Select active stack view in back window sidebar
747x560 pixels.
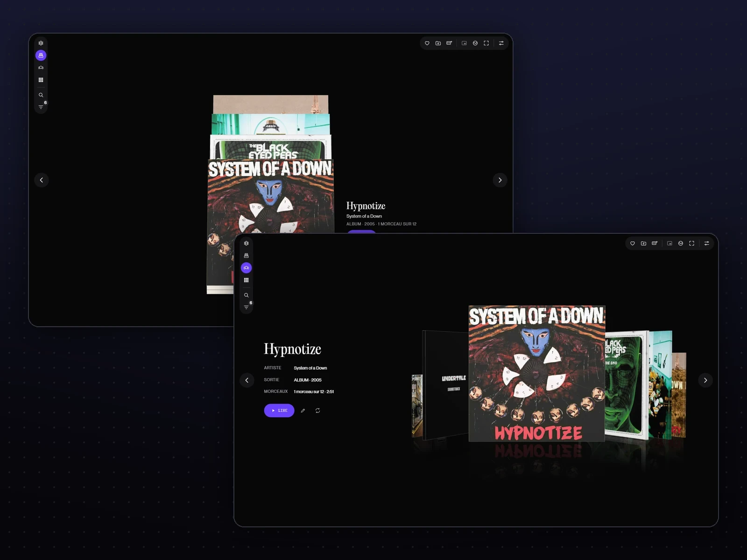point(41,56)
